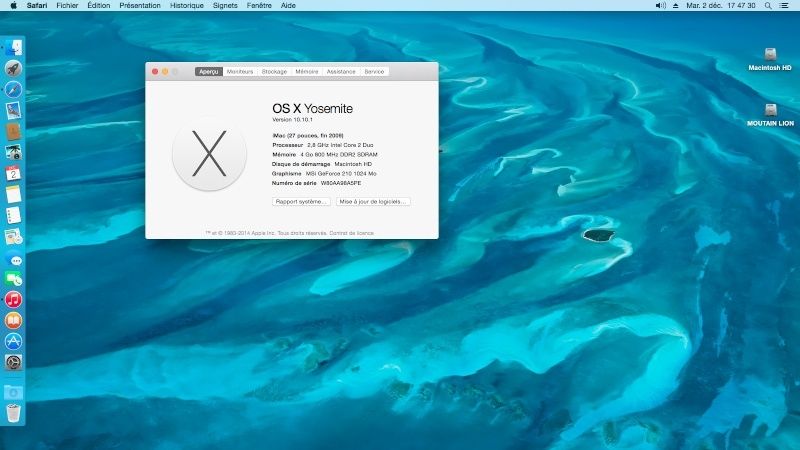Switch to the Stockage tab
This screenshot has height=450, width=800.
274,71
